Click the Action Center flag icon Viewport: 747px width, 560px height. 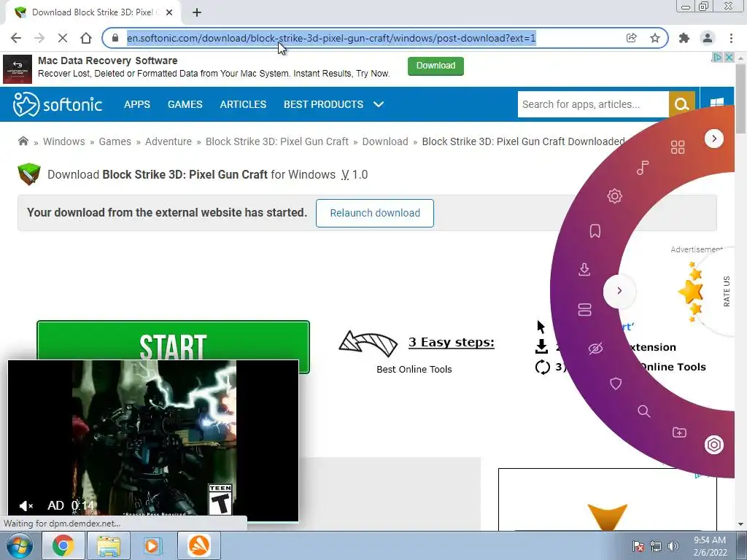pyautogui.click(x=638, y=546)
